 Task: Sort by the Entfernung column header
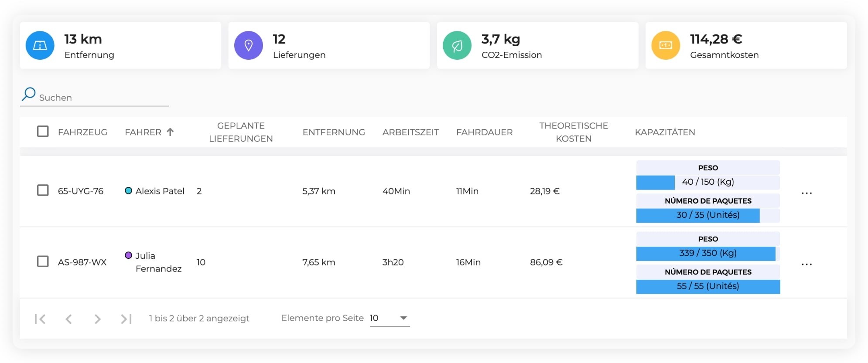coord(334,132)
